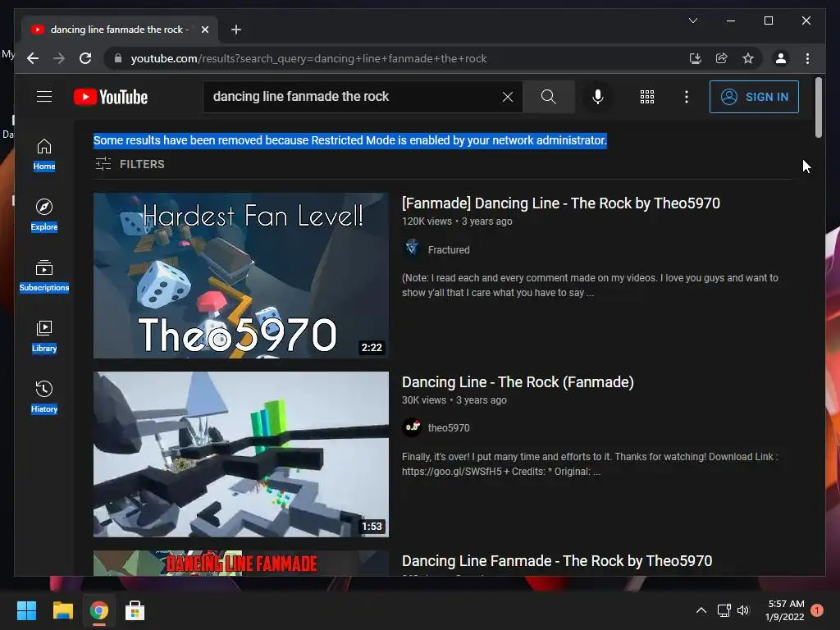Click the magnifier search button

[548, 97]
